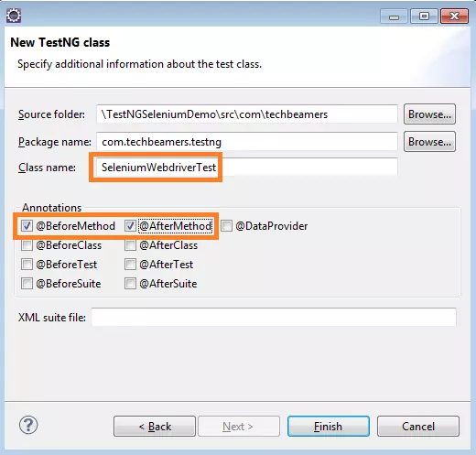Browse for the source folder

point(429,114)
